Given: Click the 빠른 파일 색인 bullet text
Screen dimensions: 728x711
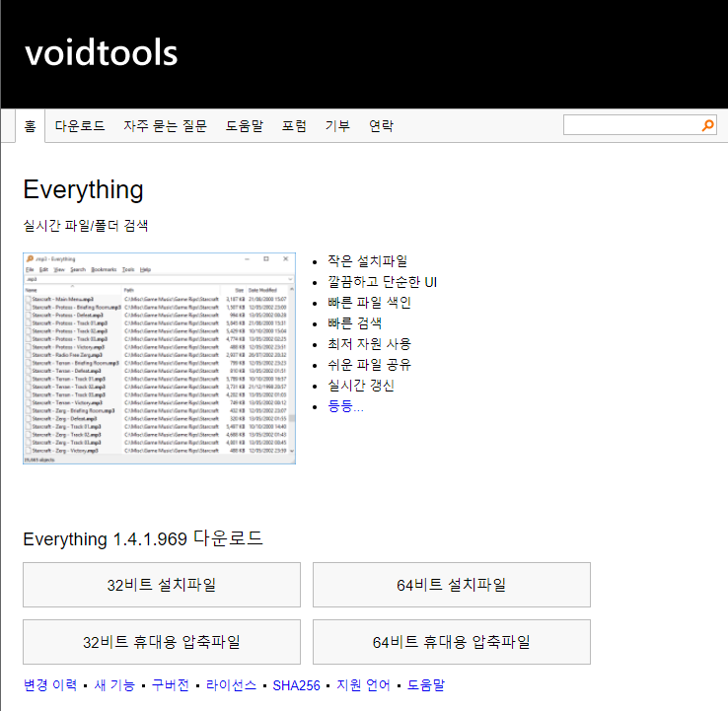Looking at the screenshot, I should [370, 303].
